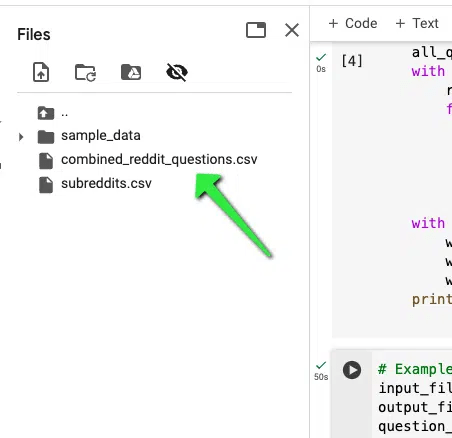Click the upload file icon
The height and width of the screenshot is (438, 452).
tap(41, 72)
